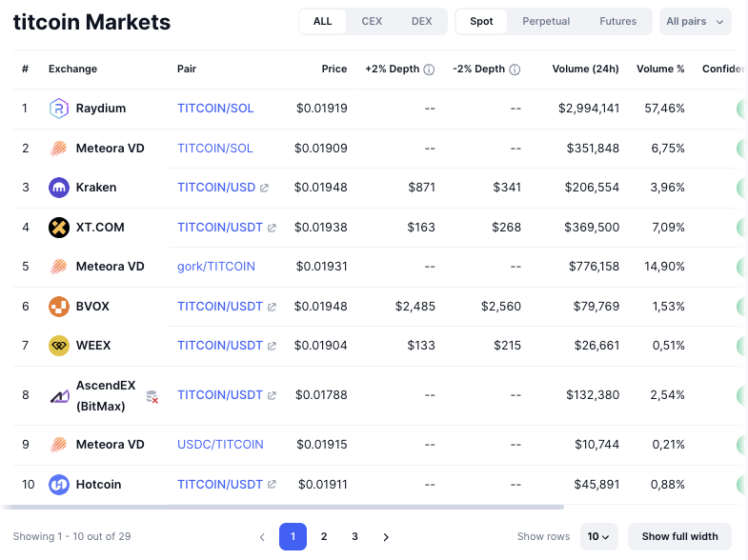Viewport: 748px width, 560px height.
Task: Click the Hotcoin exchange logo
Action: tap(59, 485)
